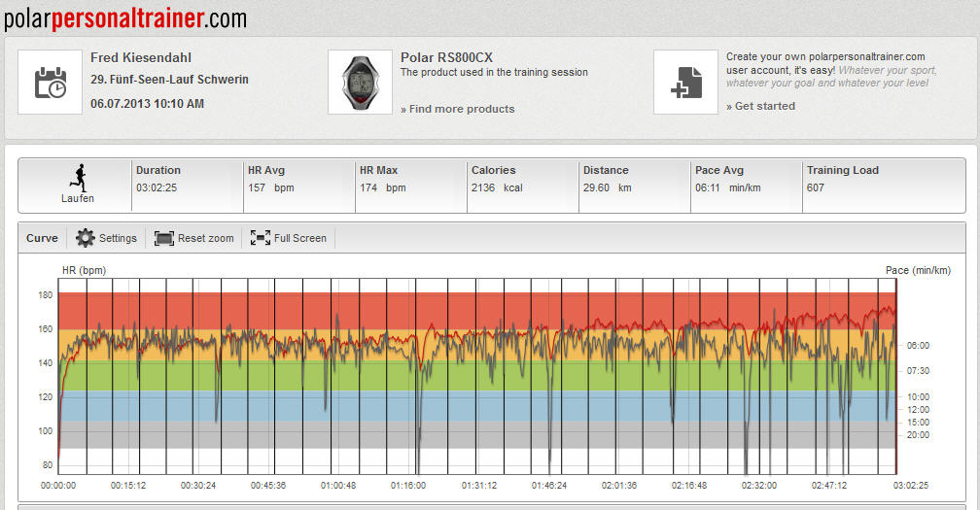This screenshot has width=980, height=510.
Task: Click the Full Screen icon
Action: click(x=260, y=238)
